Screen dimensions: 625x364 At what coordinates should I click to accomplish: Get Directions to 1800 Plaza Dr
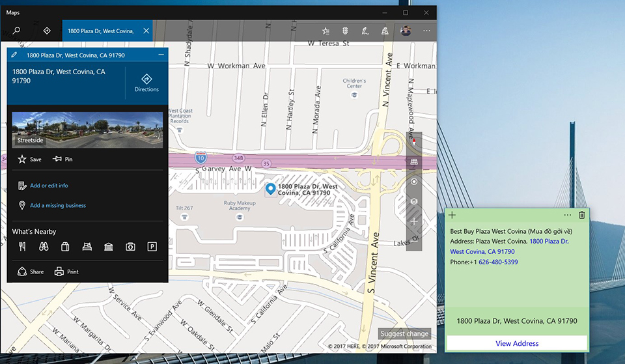tap(146, 83)
